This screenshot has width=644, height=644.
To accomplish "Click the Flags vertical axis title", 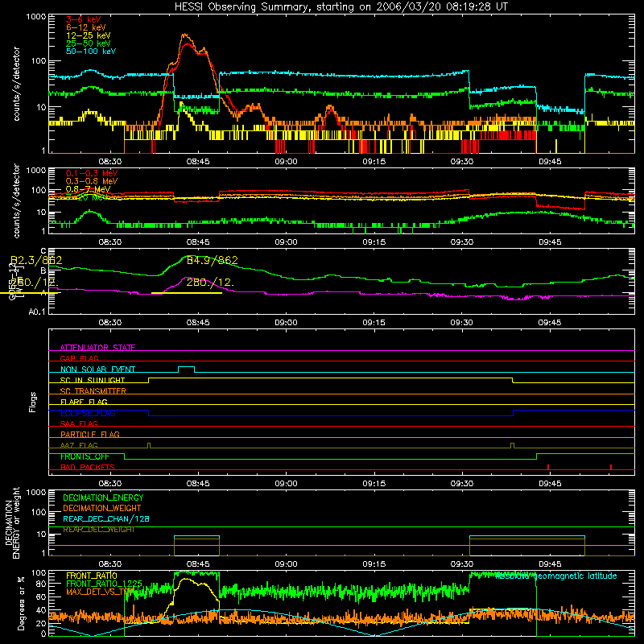I will [x=33, y=402].
